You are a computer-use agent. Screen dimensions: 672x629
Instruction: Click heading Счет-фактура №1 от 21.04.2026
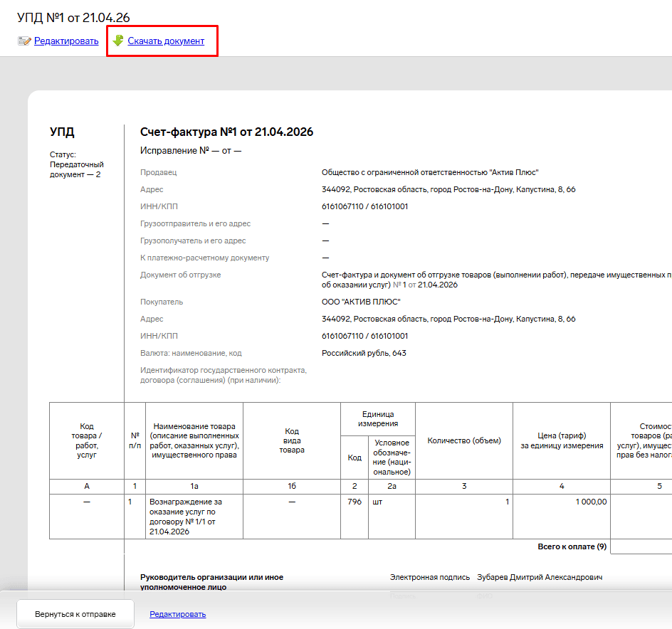point(226,132)
